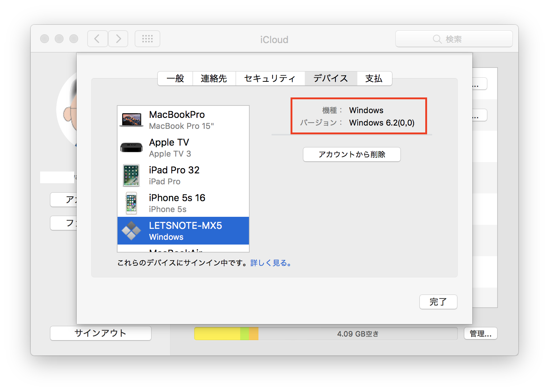This screenshot has width=549, height=392.
Task: Click the close window button
Action: [45, 39]
